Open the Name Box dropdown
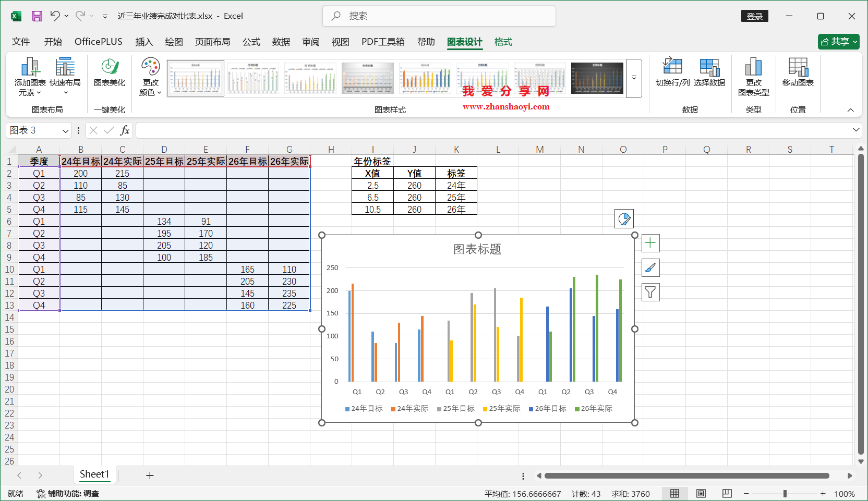Screen dimensions: 868x501 (x=65, y=130)
